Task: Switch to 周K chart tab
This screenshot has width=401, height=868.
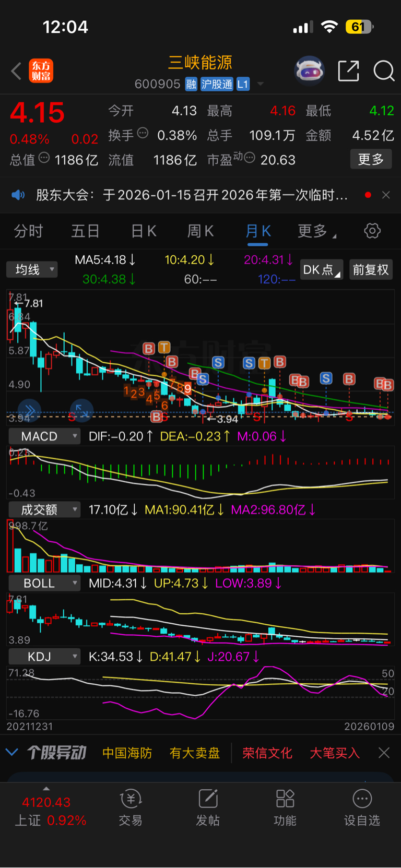Action: tap(200, 231)
